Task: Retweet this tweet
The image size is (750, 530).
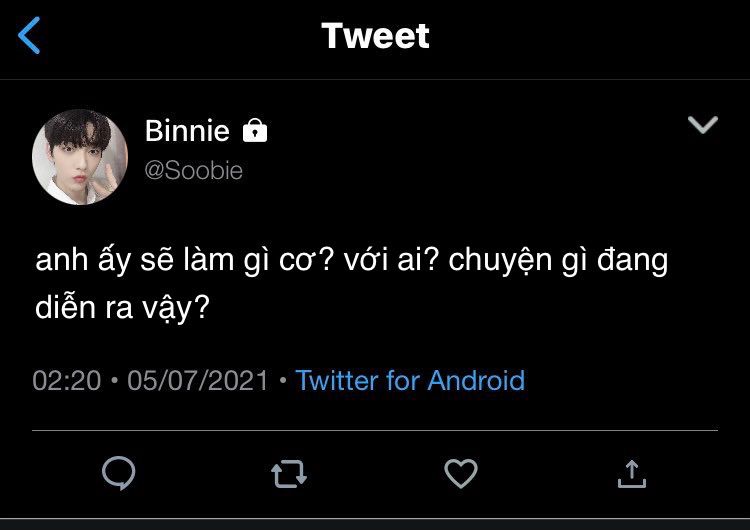Action: pos(289,472)
